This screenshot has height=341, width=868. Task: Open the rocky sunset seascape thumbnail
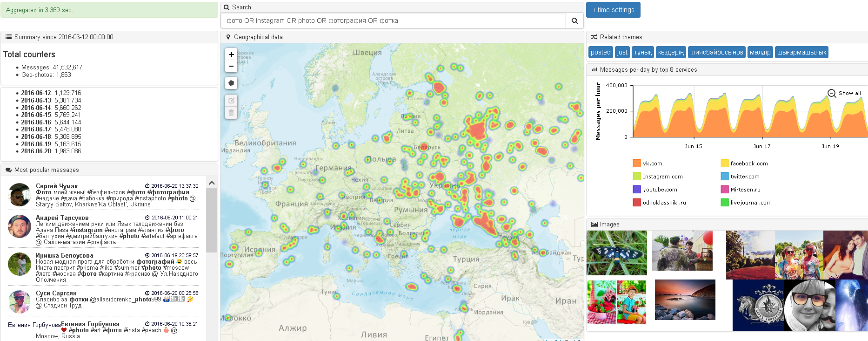[x=685, y=300]
